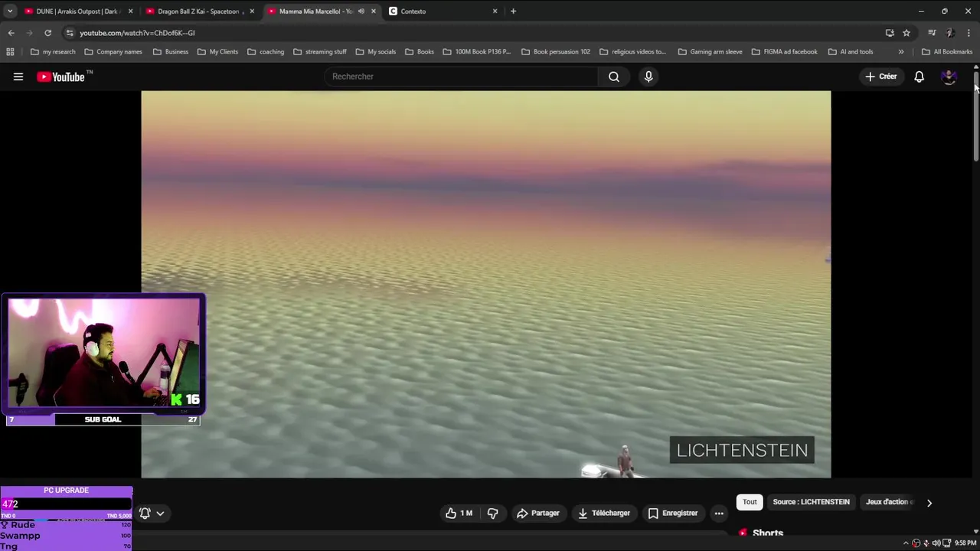Image resolution: width=980 pixels, height=551 pixels.
Task: Open Chrome three-dot menu
Action: click(x=969, y=33)
